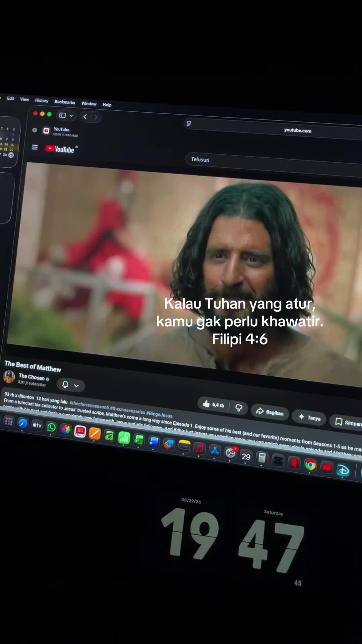The image size is (362, 644).
Task: Open System Settings with red badge
Action: 231,453
